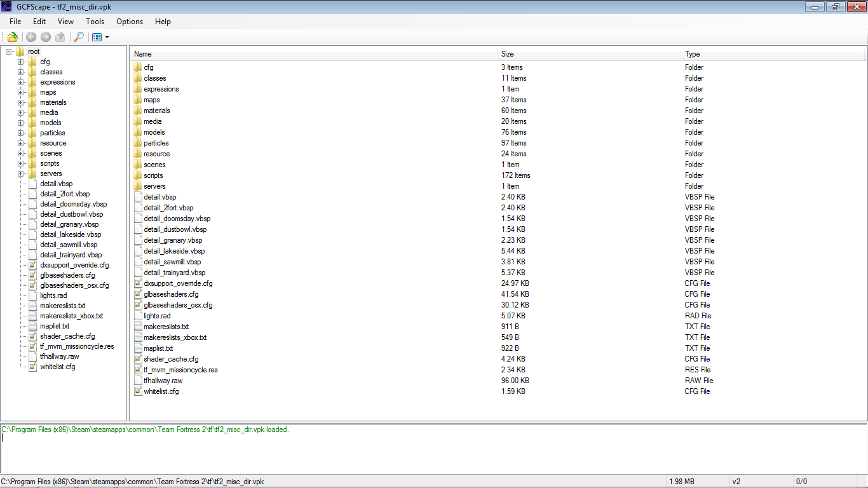868x488 pixels.
Task: Click the 172 Items size cell
Action: [515, 175]
